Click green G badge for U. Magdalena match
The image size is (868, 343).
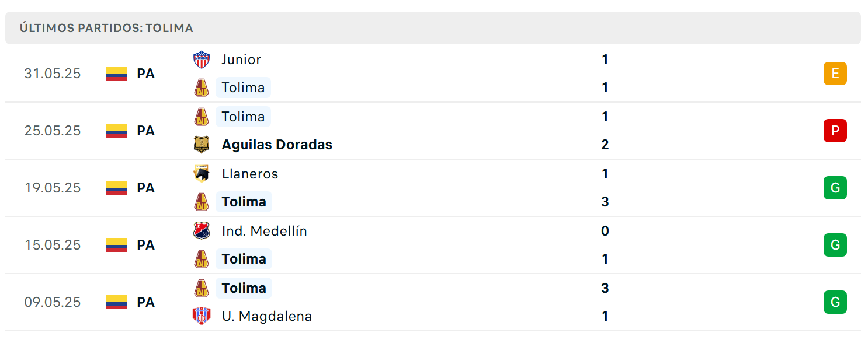coord(835,302)
